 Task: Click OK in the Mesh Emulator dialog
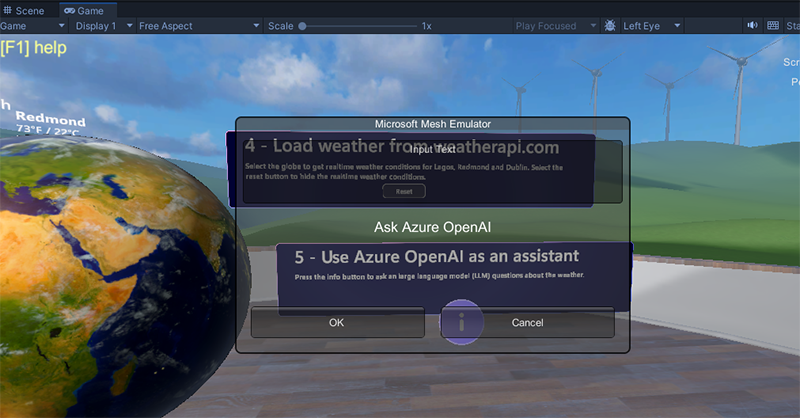coord(337,323)
